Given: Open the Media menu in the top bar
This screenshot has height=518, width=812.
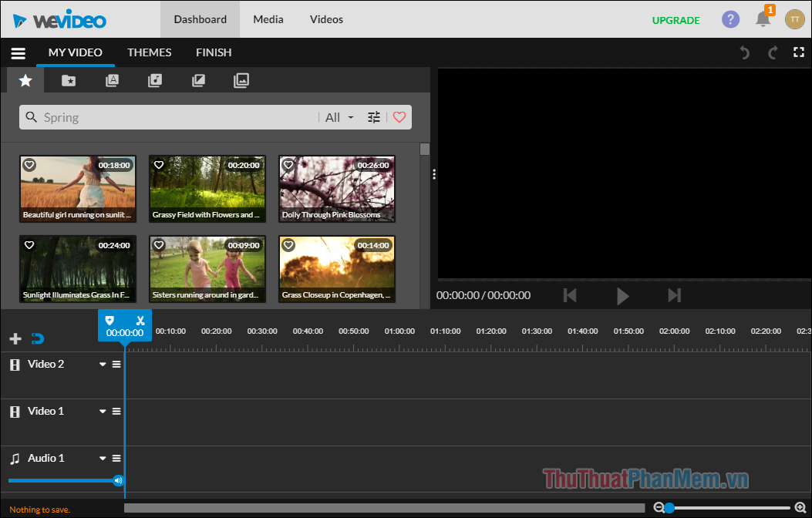Looking at the screenshot, I should tap(268, 19).
